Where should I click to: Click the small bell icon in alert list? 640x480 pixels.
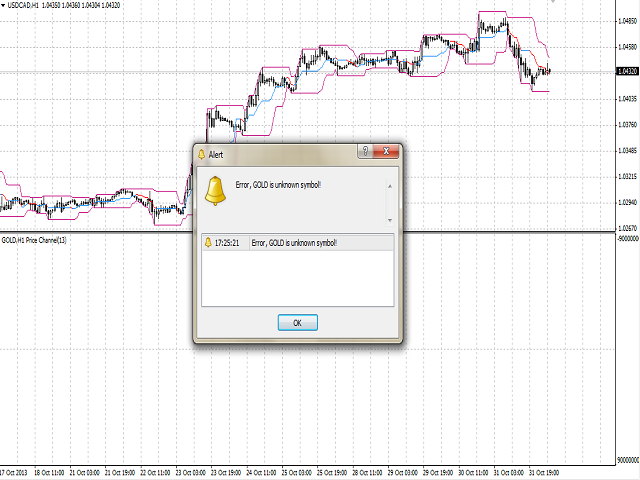[208, 242]
